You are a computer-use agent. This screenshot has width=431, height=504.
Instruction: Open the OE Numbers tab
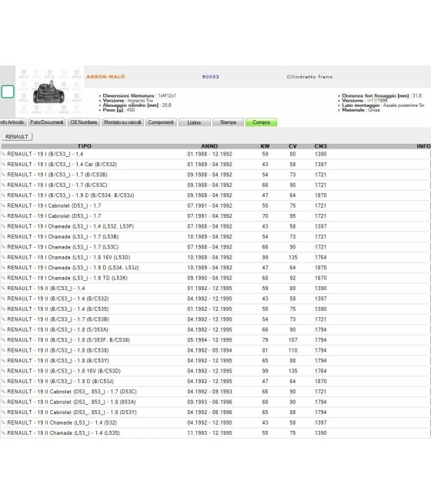click(84, 122)
